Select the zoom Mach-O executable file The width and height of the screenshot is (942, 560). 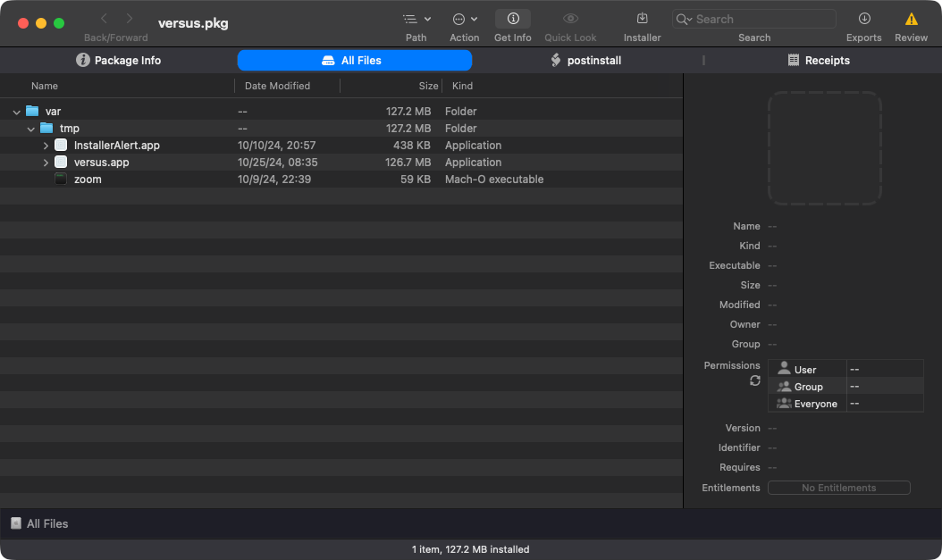coord(88,180)
